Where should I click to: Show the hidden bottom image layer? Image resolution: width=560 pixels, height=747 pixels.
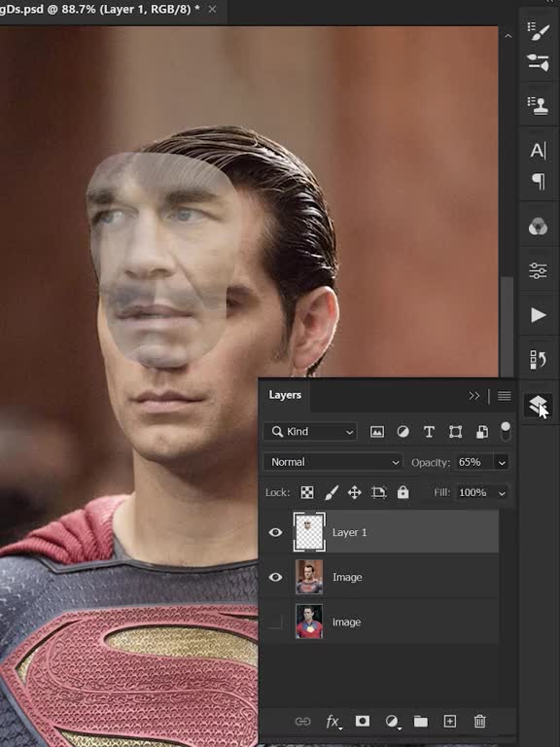(275, 622)
